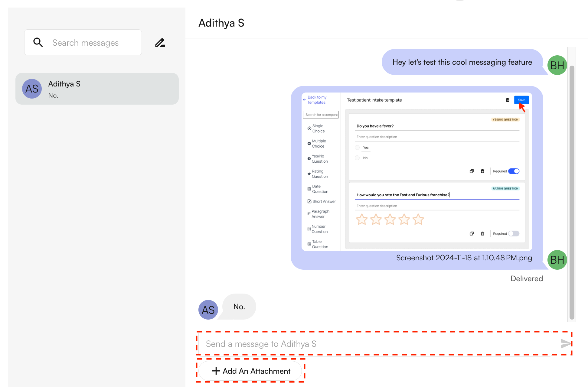
Task: Click the AS avatar in conversation list
Action: click(x=32, y=89)
